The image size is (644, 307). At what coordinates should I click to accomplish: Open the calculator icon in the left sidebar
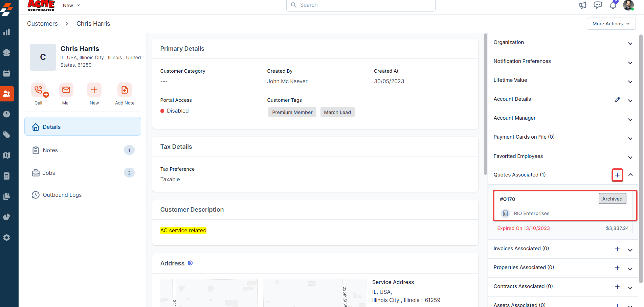pos(6,176)
